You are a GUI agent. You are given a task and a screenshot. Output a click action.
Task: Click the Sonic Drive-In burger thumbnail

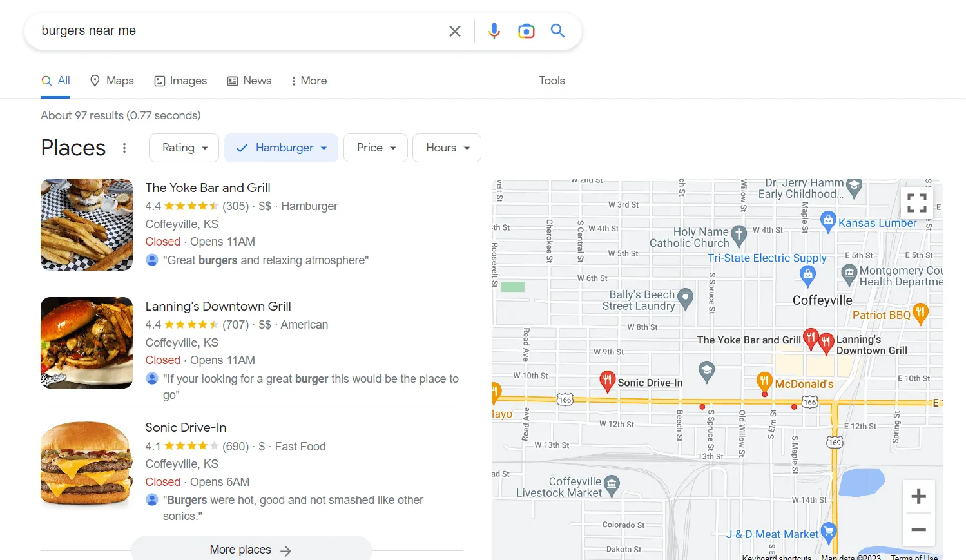click(x=86, y=464)
